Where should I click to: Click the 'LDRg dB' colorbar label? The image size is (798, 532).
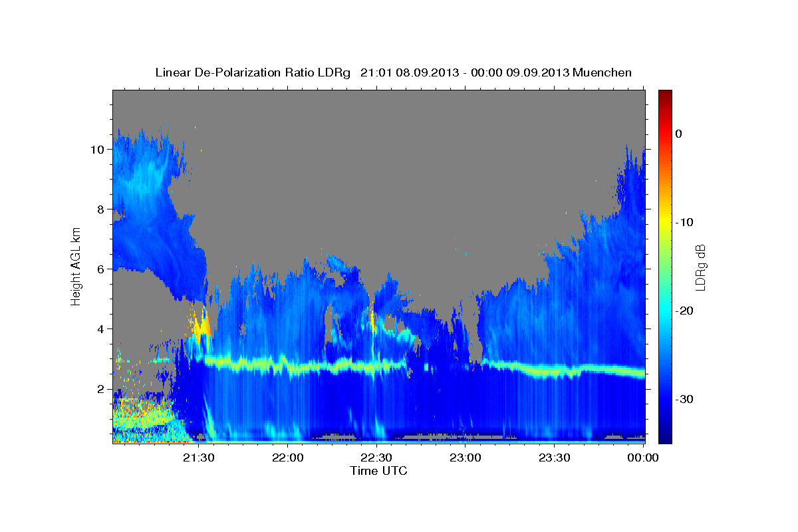tap(700, 267)
